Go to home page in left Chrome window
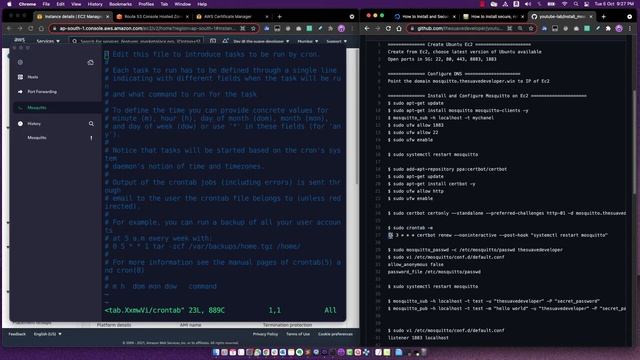Screen dimensions: 640x360 coord(41,29)
